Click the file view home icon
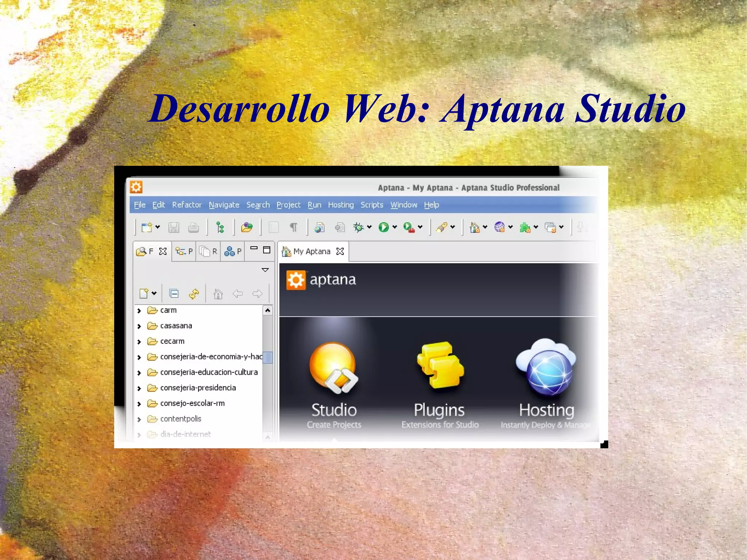 point(218,294)
